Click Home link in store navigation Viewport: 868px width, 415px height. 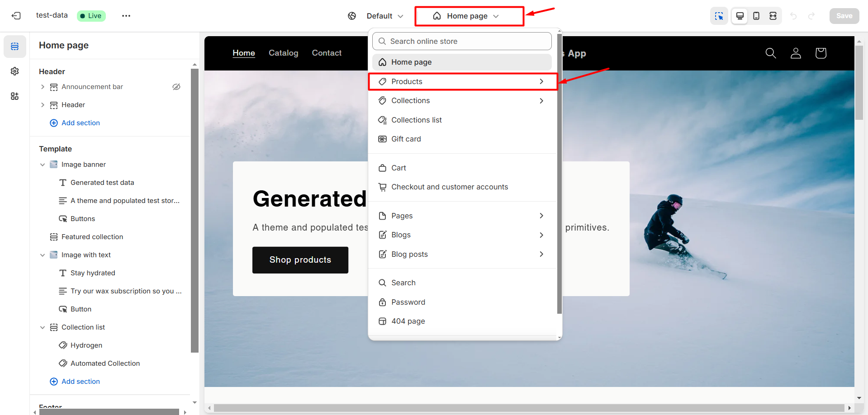244,53
